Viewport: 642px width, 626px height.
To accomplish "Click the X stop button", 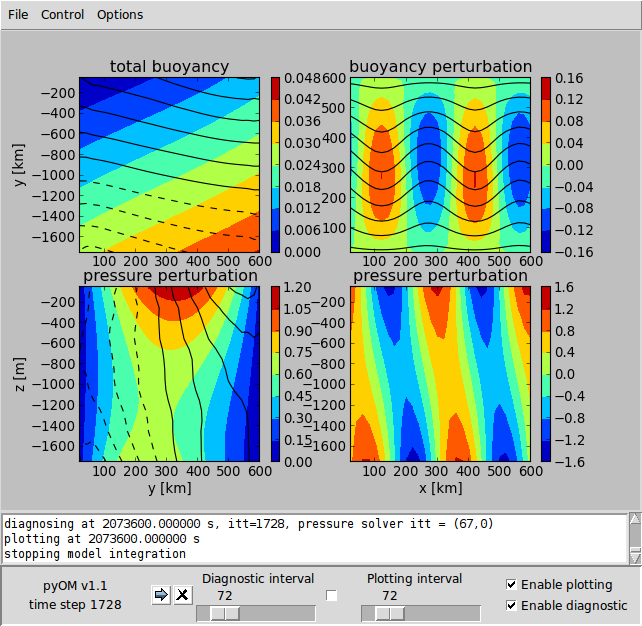I will point(182,595).
